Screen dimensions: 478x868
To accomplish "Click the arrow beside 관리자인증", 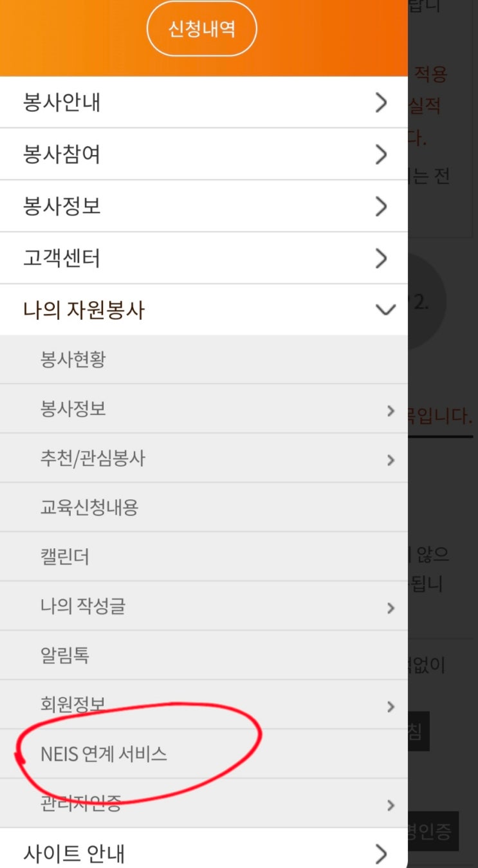I will click(x=391, y=805).
